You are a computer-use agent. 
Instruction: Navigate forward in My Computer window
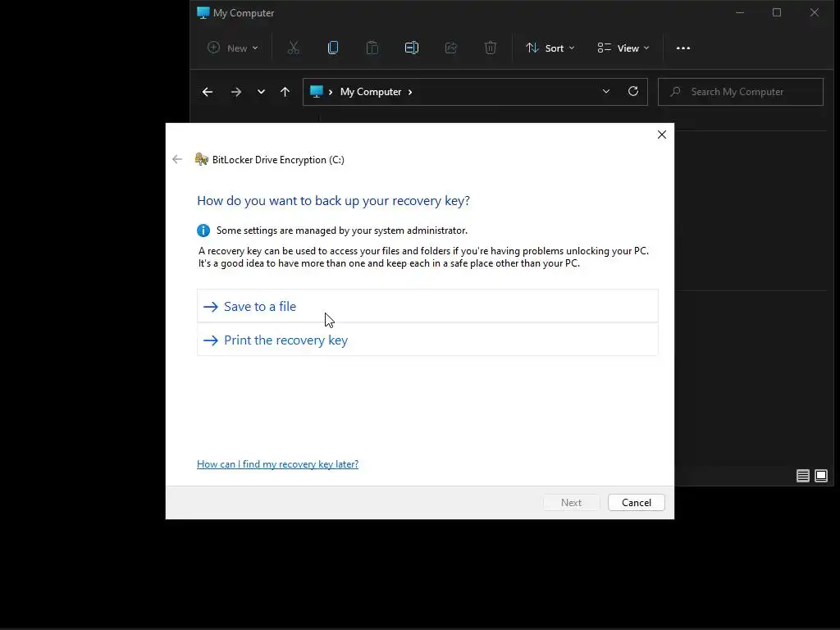click(x=235, y=92)
